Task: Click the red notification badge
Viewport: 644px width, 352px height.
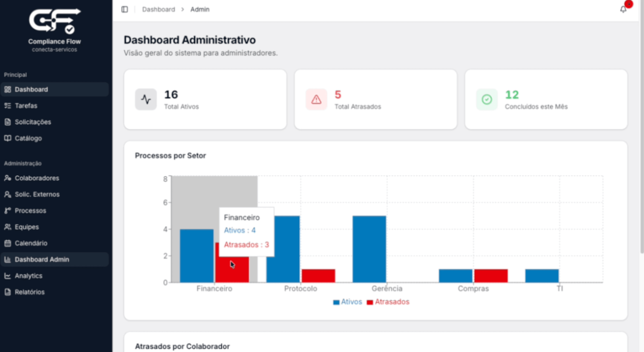Action: (629, 4)
